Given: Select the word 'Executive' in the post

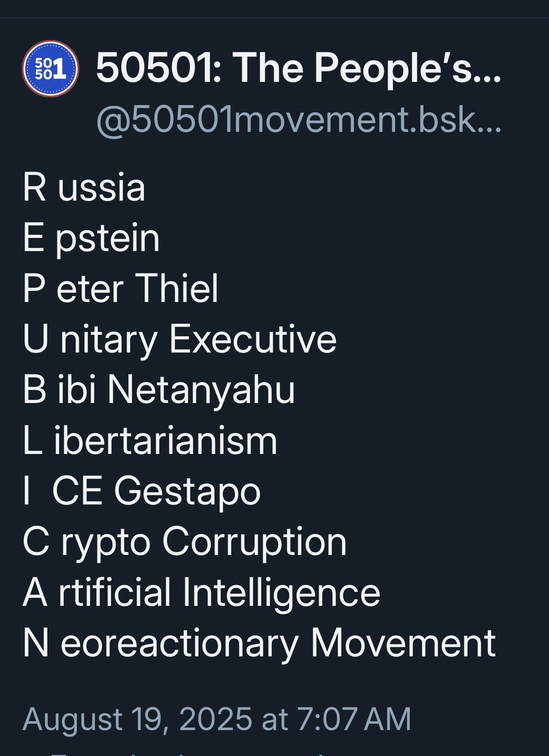Looking at the screenshot, I should tap(253, 339).
